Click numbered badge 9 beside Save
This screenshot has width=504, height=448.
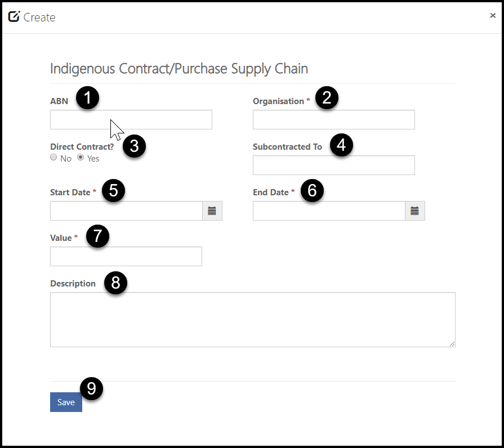[x=91, y=388]
